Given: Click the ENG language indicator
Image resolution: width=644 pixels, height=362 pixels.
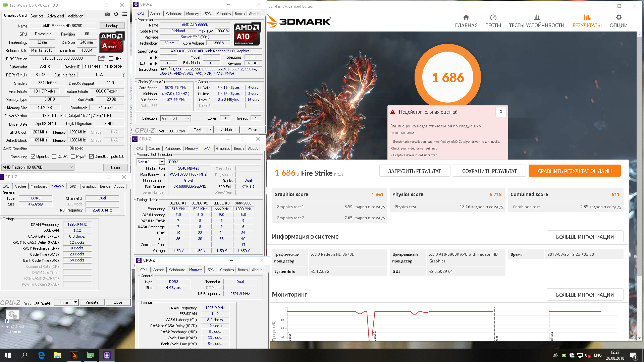Looking at the screenshot, I should pos(598,355).
